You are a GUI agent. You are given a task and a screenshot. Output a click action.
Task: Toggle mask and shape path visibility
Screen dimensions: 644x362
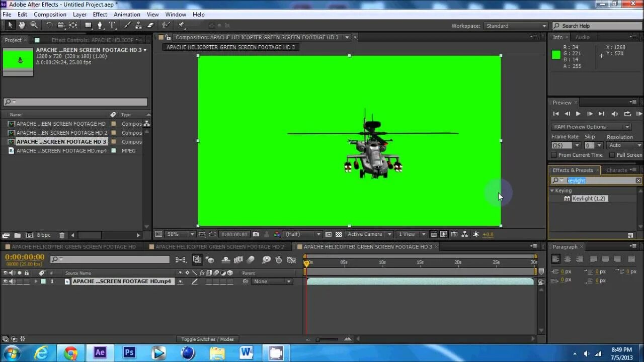pyautogui.click(x=212, y=234)
